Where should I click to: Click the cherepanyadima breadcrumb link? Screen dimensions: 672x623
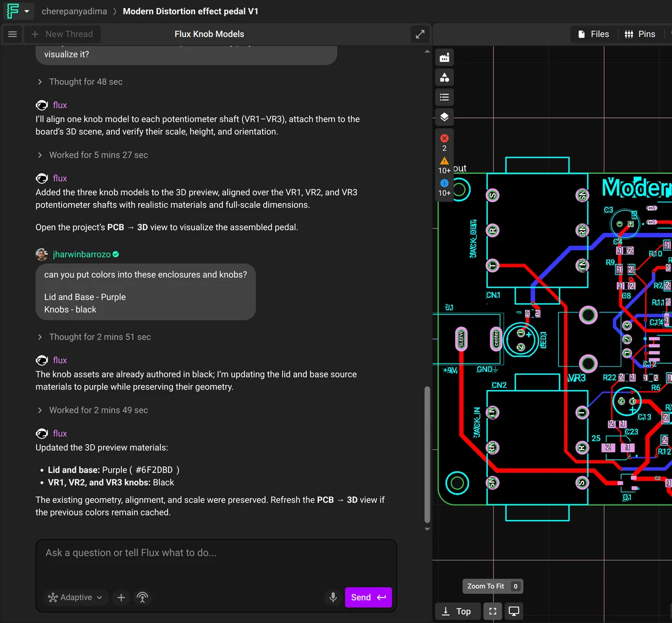click(x=74, y=11)
